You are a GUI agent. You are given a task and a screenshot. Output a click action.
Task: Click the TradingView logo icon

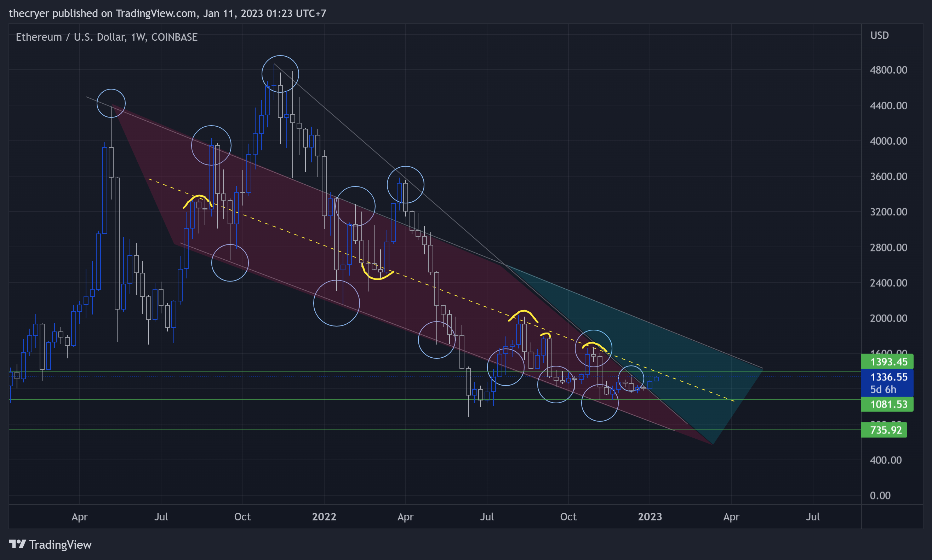coord(17,544)
